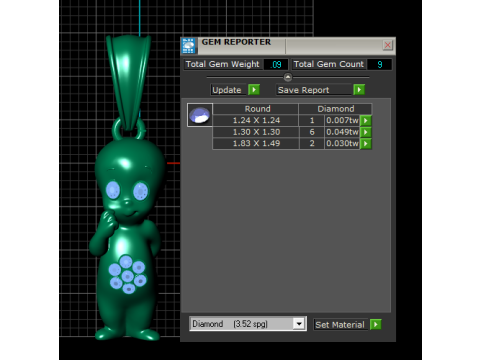Select the 1.30 X 1.30 size cell
Viewport: 480px width, 360px height.
click(256, 132)
